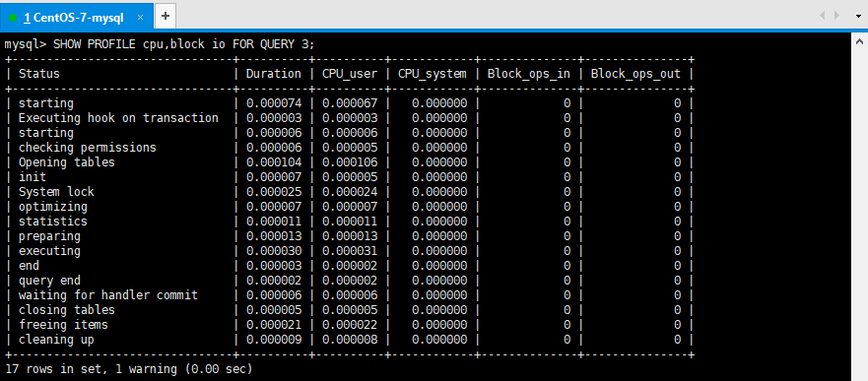Click Duration value 0.000009 for cleaning up
Image resolution: width=868 pixels, height=381 pixels.
tap(274, 340)
